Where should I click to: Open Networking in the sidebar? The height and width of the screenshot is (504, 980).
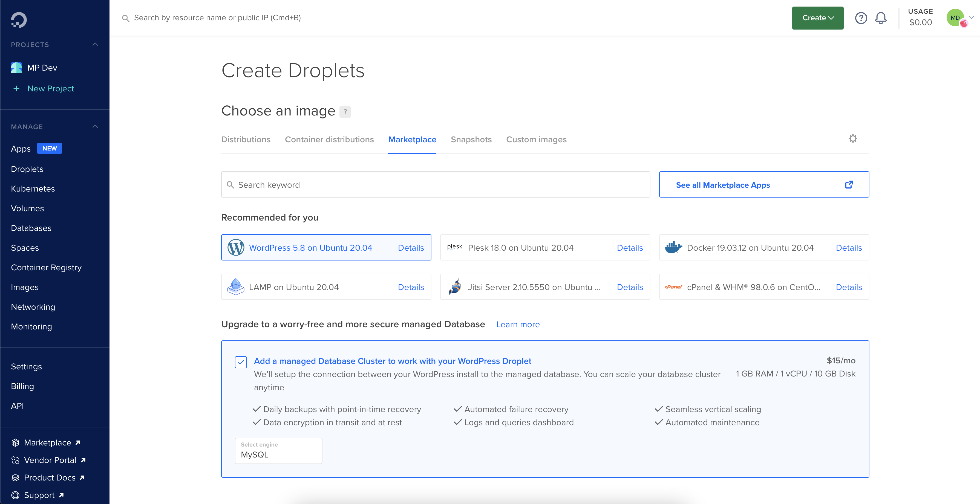pos(33,307)
